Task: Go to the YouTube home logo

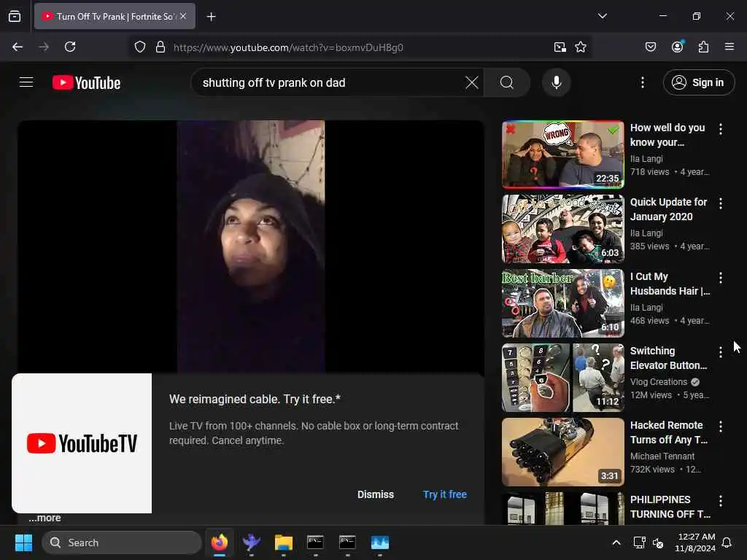Action: coord(86,83)
